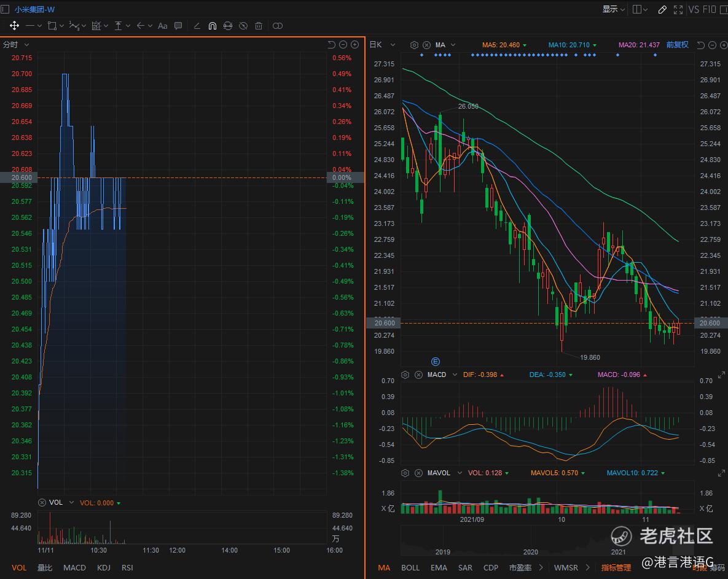The height and width of the screenshot is (579, 728).
Task: Remove the MA indicator overlay
Action: pos(426,45)
